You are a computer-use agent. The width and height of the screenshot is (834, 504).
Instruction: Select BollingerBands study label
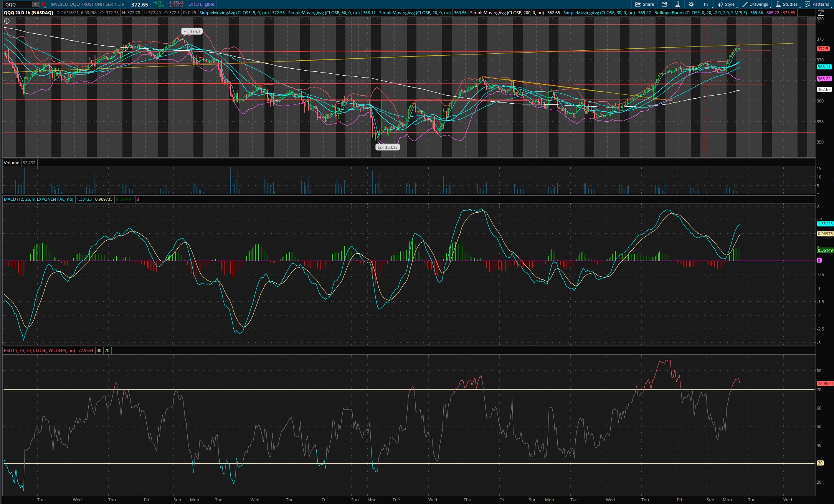[701, 13]
